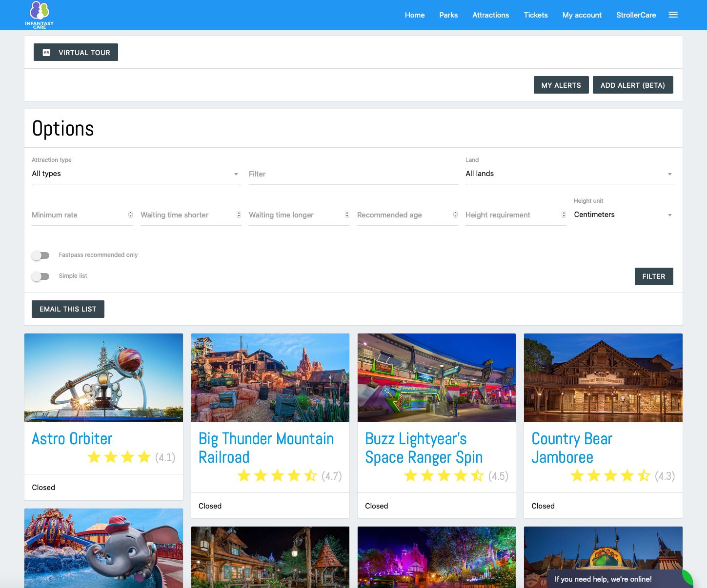Click the EMAIL THIS LIST button
Image resolution: width=707 pixels, height=588 pixels.
[68, 309]
